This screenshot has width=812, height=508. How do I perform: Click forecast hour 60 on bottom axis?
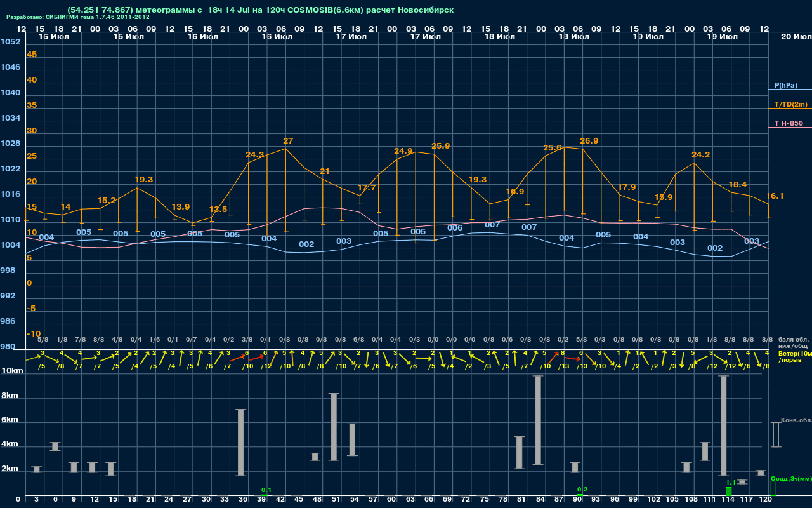[391, 500]
